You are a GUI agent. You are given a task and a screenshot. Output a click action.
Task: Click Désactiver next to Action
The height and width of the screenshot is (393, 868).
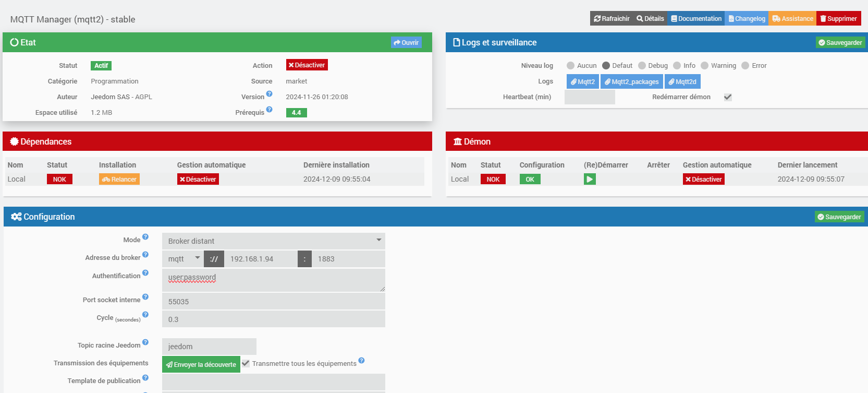click(x=307, y=65)
